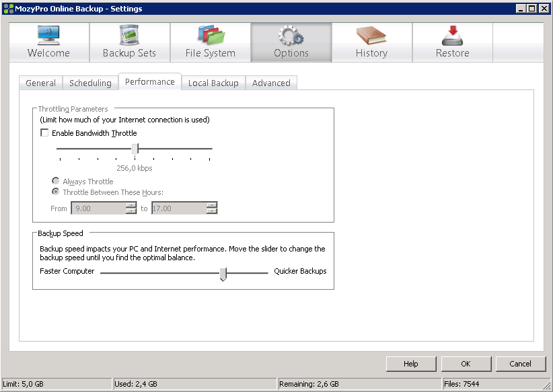Maximize the MozyPro Settings window
This screenshot has height=392, width=553.
coord(532,9)
